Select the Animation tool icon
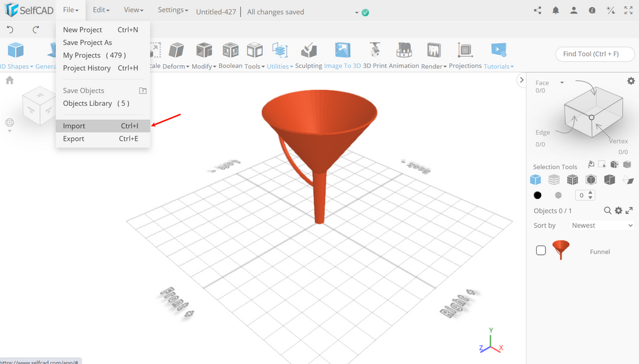Viewport: 639px width, 364px height. click(x=404, y=50)
